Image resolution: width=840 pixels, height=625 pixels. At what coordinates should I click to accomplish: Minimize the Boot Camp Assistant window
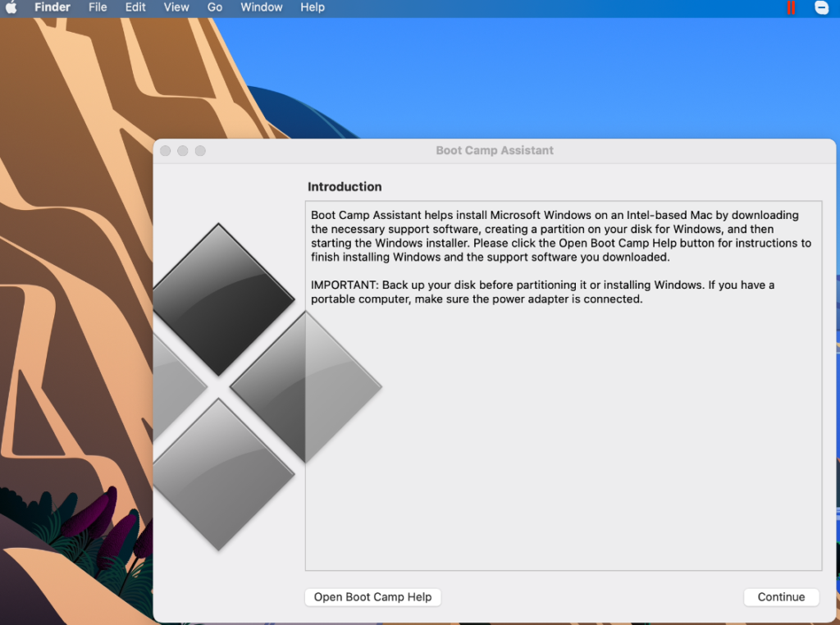pyautogui.click(x=183, y=151)
